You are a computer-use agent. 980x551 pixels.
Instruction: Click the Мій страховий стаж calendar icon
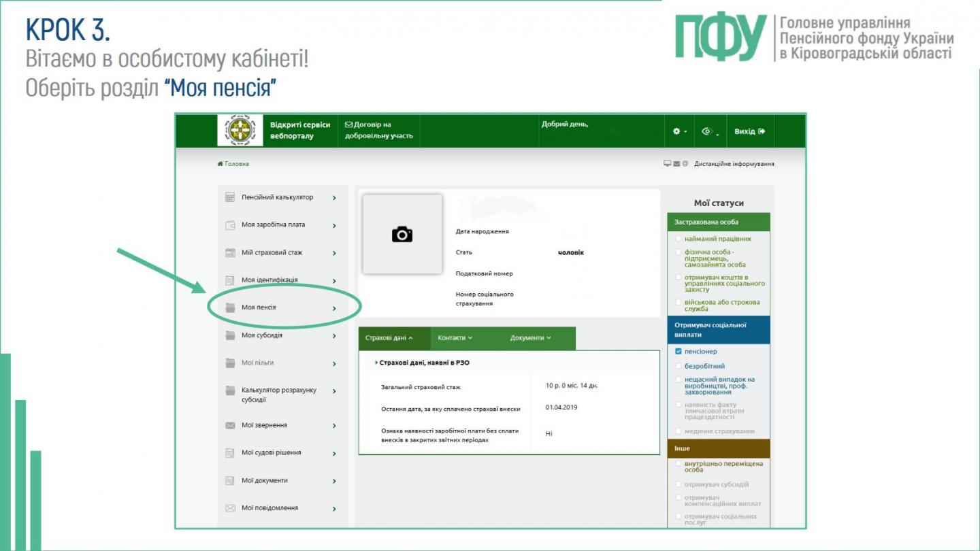[x=230, y=253]
